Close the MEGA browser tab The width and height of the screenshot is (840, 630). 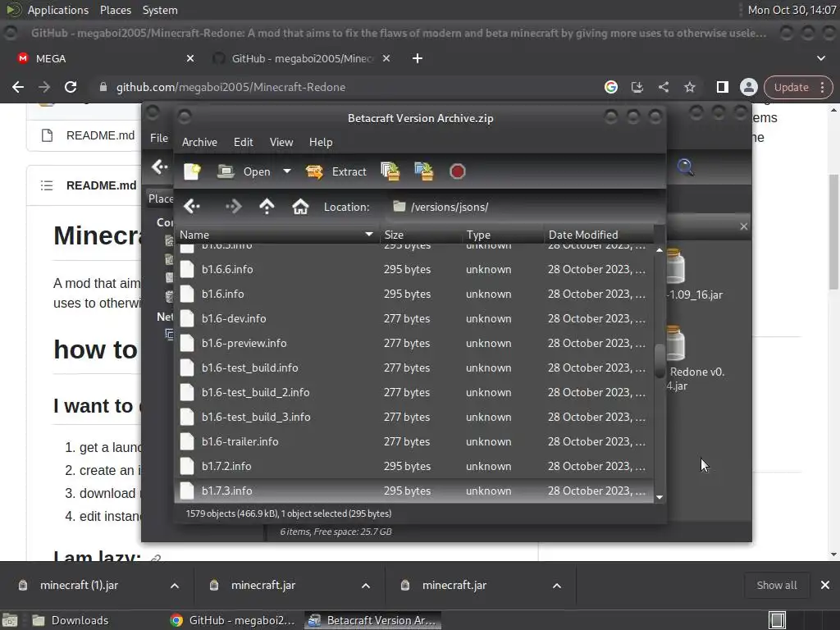pos(190,58)
